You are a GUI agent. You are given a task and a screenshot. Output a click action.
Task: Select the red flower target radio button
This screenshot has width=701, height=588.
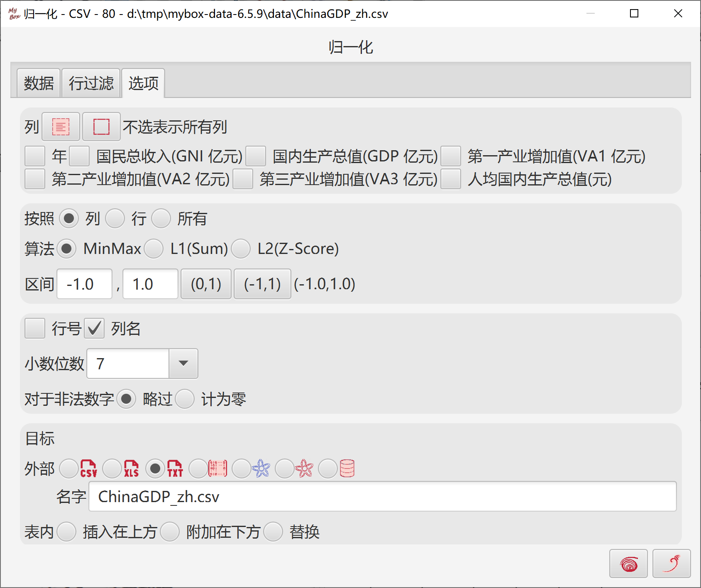click(285, 468)
